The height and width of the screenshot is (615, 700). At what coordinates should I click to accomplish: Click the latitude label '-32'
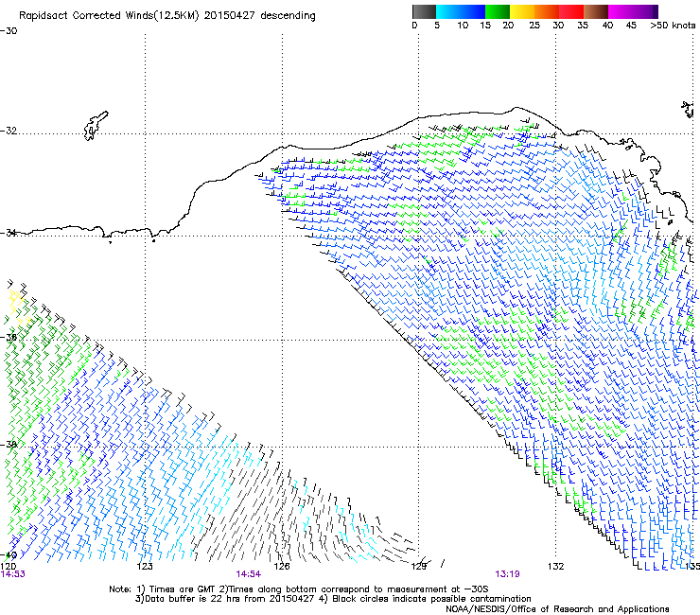(x=9, y=131)
